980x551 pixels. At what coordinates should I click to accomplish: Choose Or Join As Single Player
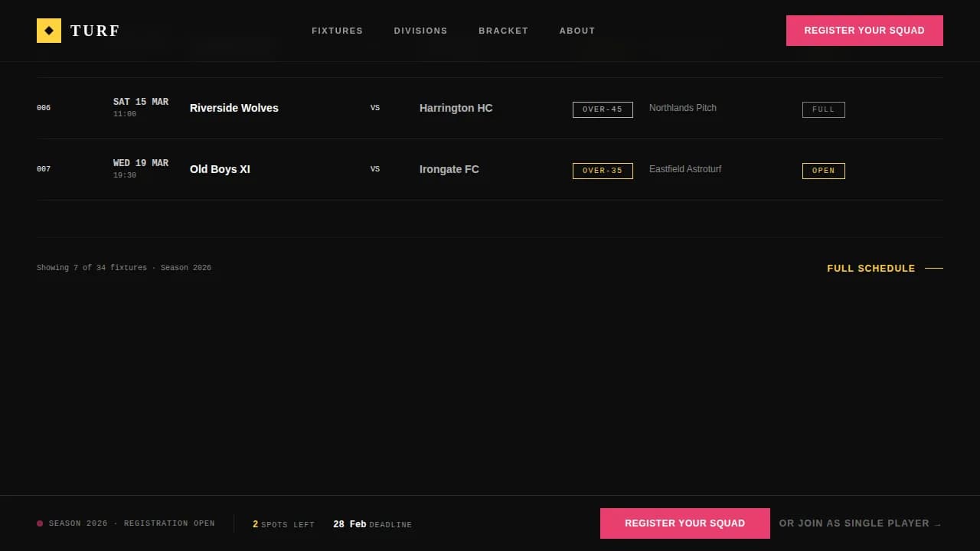click(x=859, y=523)
